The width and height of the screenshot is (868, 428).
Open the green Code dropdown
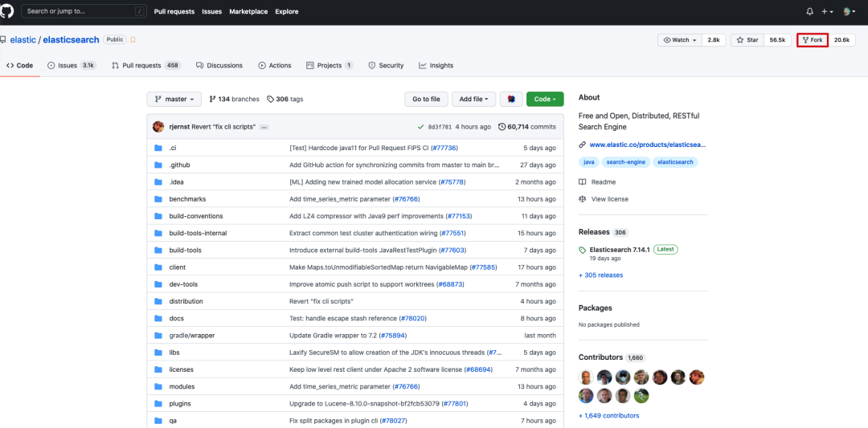[545, 99]
